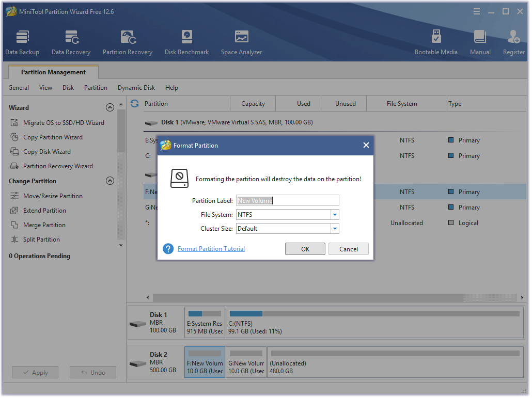Launch Data Recovery from the toolbar

(71, 42)
